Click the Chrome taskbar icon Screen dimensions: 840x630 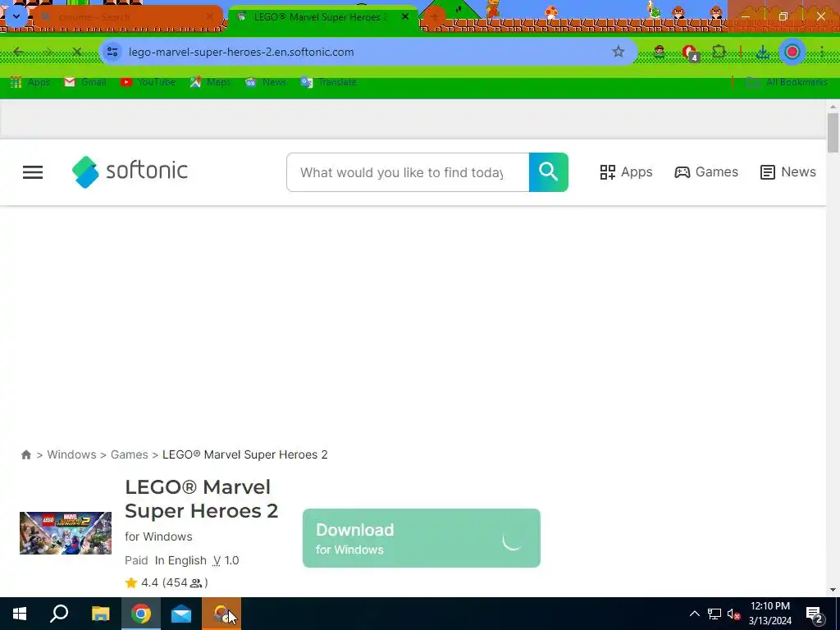(141, 614)
